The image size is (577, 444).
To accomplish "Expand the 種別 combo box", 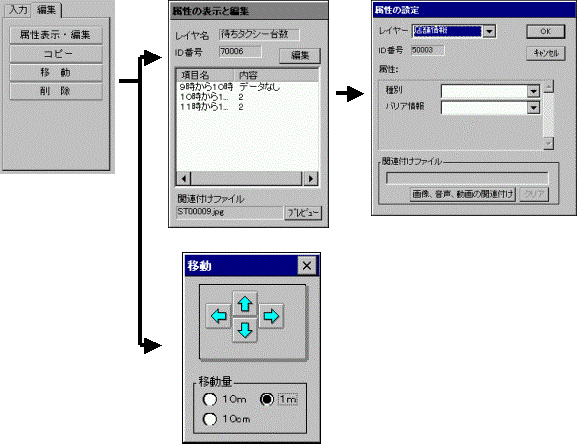I will (x=533, y=91).
